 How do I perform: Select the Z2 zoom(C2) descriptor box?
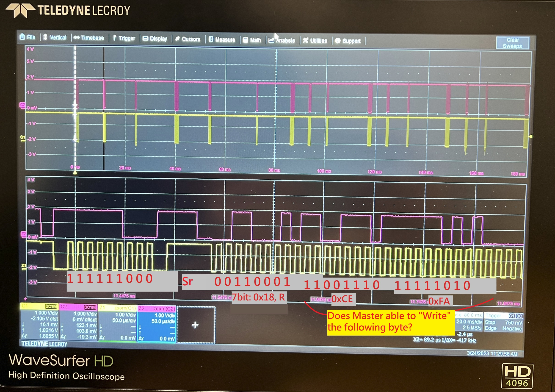(x=157, y=325)
